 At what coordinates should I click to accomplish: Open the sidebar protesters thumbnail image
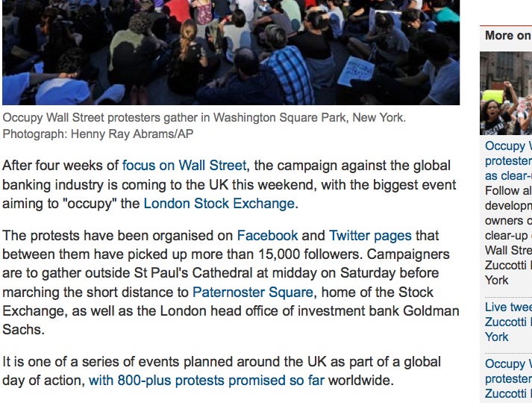coord(506,93)
